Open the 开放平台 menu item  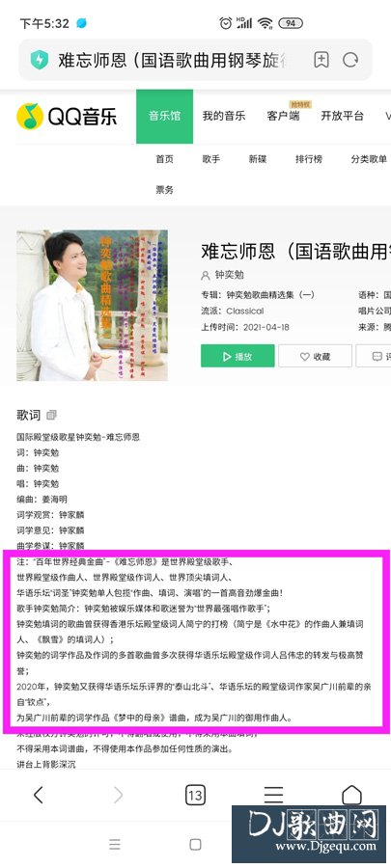click(343, 117)
